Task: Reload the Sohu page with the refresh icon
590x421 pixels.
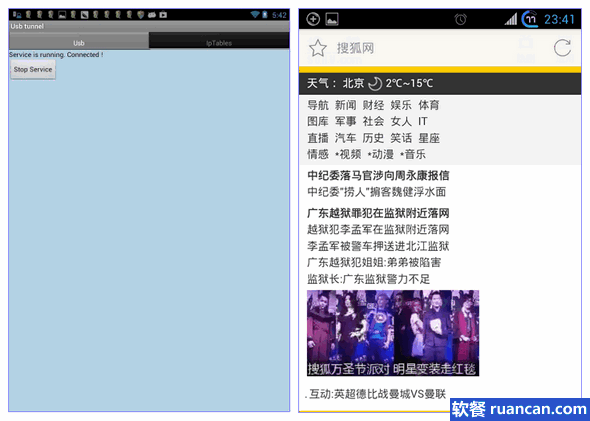Action: (x=562, y=48)
